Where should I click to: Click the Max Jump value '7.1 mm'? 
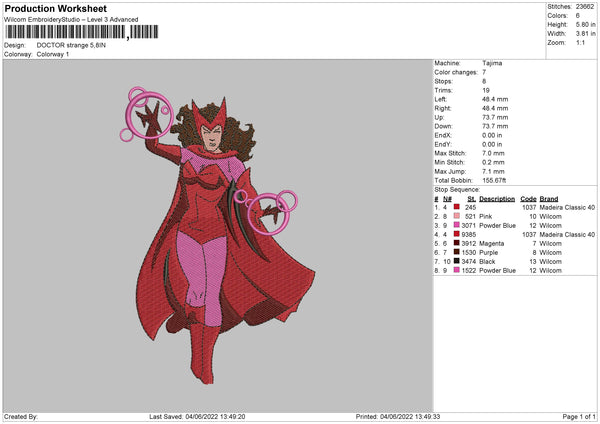coord(493,171)
